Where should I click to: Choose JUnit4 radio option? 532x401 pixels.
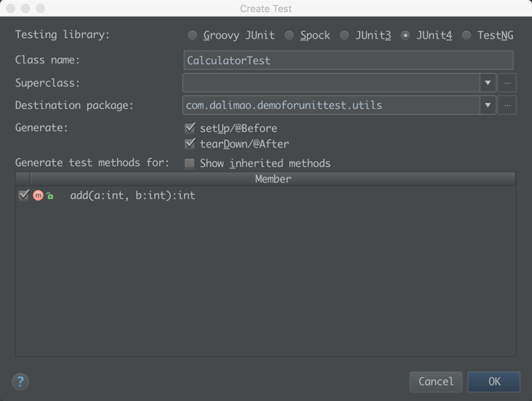tap(405, 35)
